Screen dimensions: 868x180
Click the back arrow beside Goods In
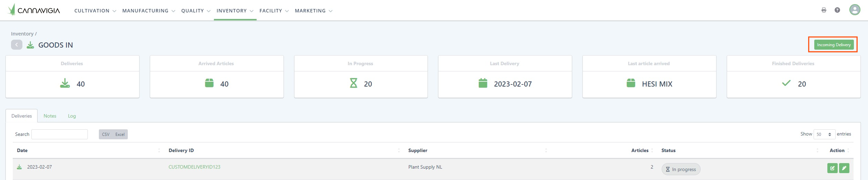pos(17,45)
